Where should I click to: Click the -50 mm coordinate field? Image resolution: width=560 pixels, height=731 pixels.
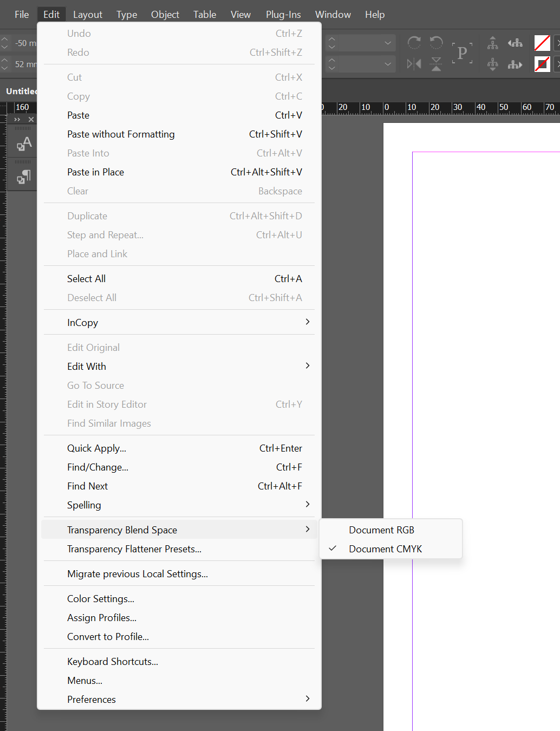pyautogui.click(x=25, y=43)
